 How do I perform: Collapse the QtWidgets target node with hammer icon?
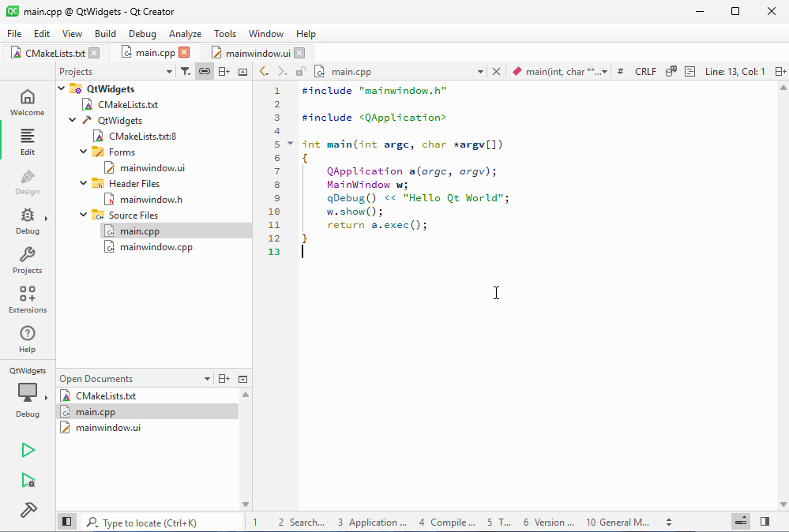pyautogui.click(x=73, y=120)
